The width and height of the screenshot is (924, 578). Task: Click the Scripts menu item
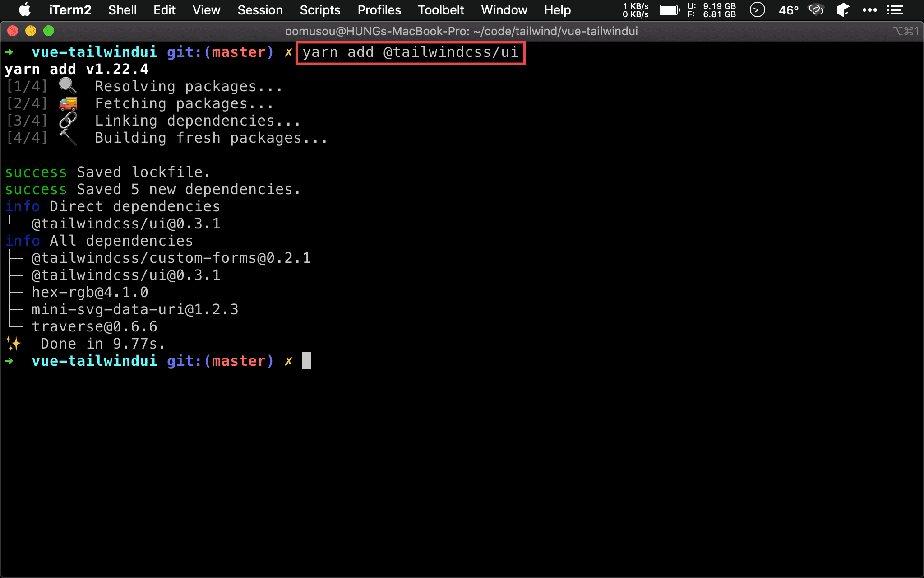click(x=320, y=10)
